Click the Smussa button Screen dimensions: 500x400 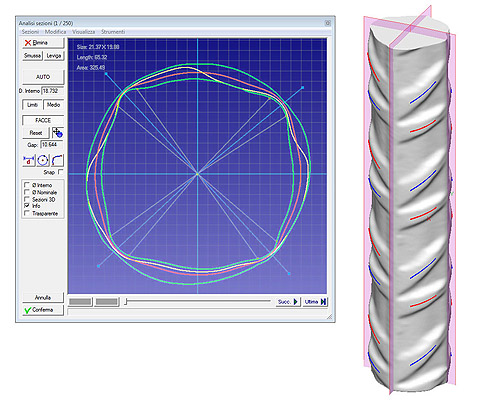point(32,56)
